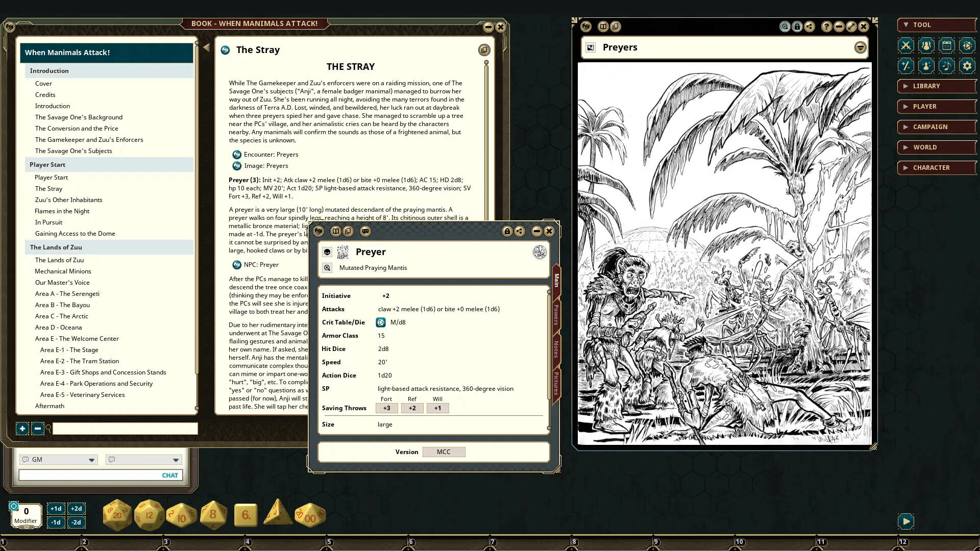980x551 pixels.
Task: Open the Effects tool icon
Action: click(926, 65)
